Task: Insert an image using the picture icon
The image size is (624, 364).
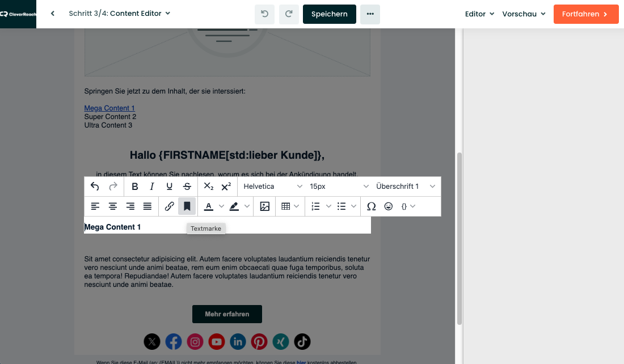Action: (x=265, y=206)
